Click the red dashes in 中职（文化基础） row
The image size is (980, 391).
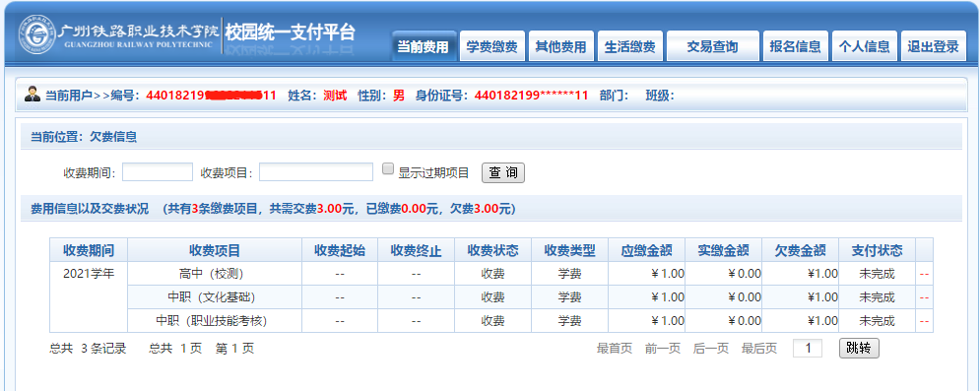(925, 298)
